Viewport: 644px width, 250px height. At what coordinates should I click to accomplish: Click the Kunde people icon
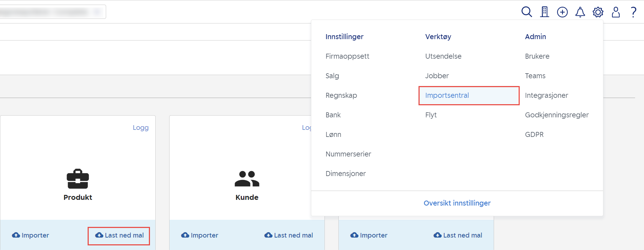coord(247,179)
